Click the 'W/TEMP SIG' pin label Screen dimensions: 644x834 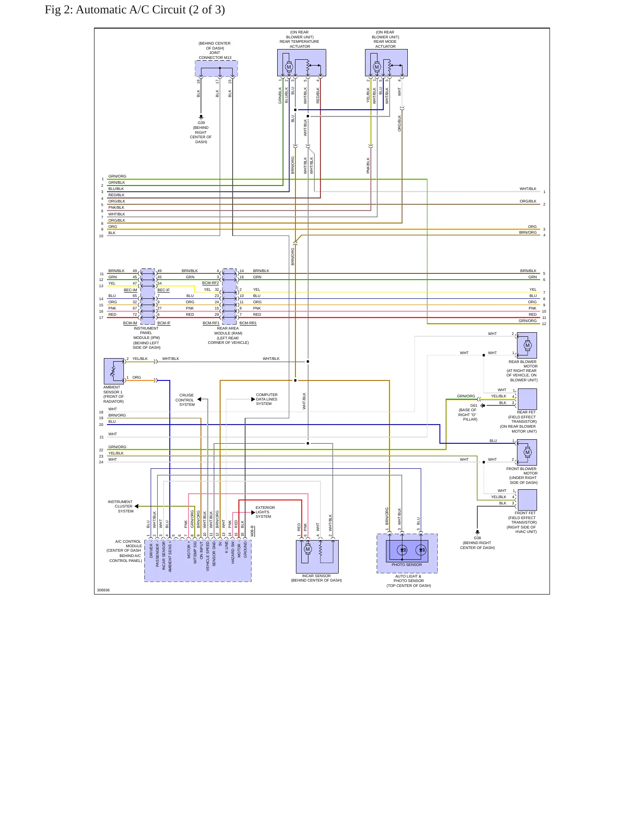point(195,553)
